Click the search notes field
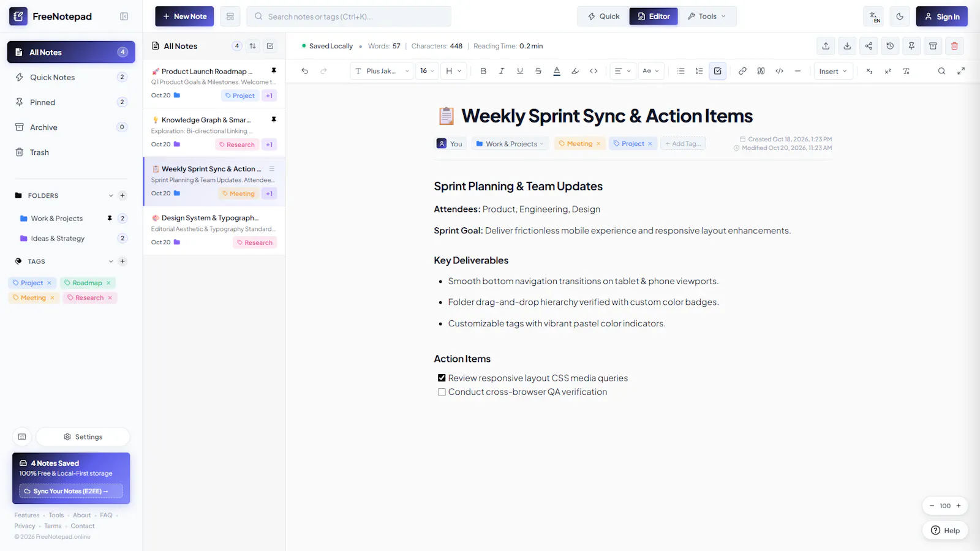The height and width of the screenshot is (551, 980). (349, 17)
